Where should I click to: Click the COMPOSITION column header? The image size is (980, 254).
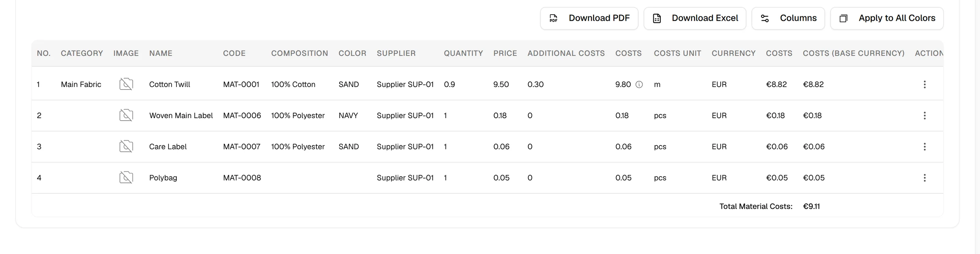pos(299,53)
